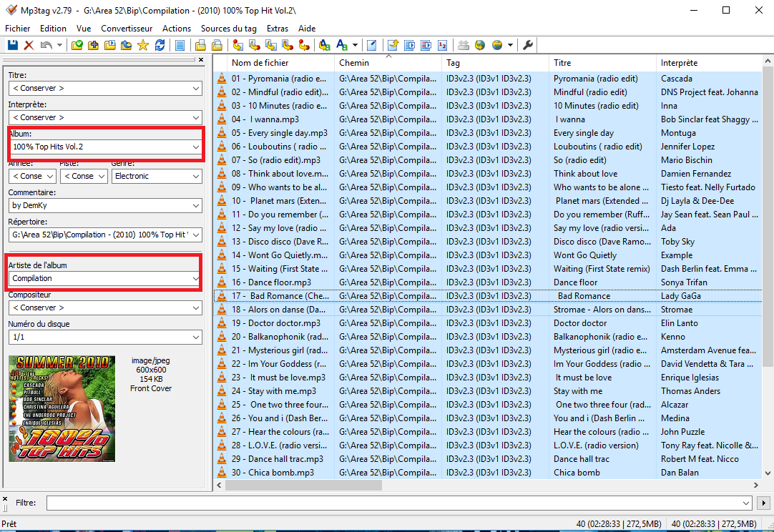774x532 pixels.
Task: Open the Actions menu
Action: (176, 29)
